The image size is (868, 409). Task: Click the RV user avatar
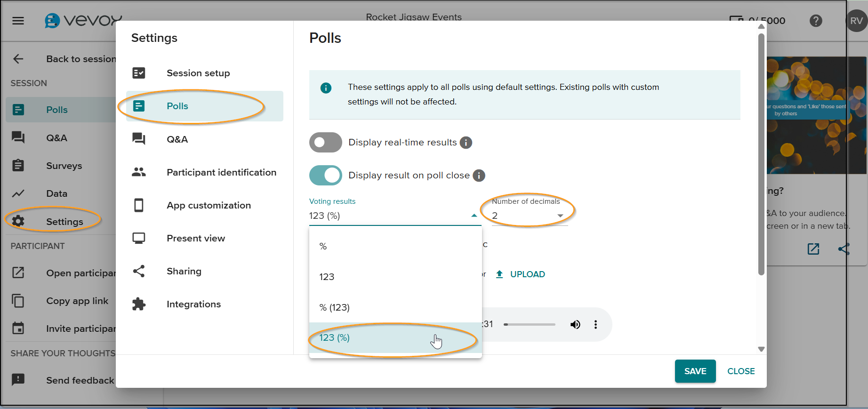pyautogui.click(x=856, y=21)
